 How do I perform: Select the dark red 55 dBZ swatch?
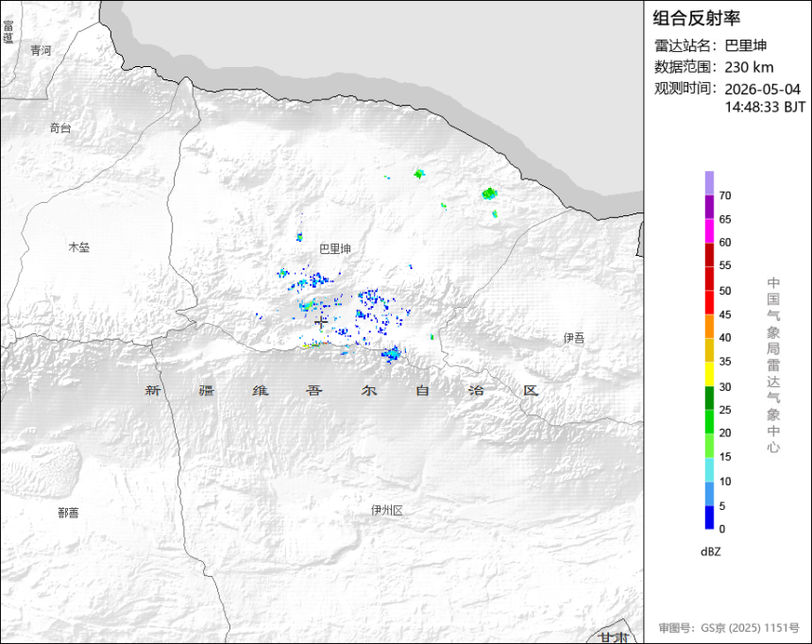tap(709, 254)
